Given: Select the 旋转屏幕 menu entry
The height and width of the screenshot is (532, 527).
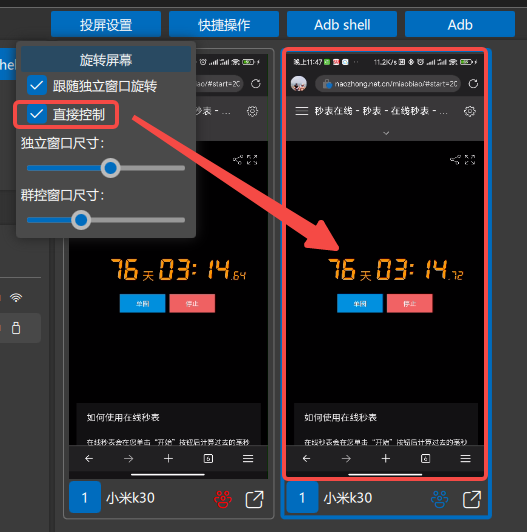Looking at the screenshot, I should tap(106, 60).
